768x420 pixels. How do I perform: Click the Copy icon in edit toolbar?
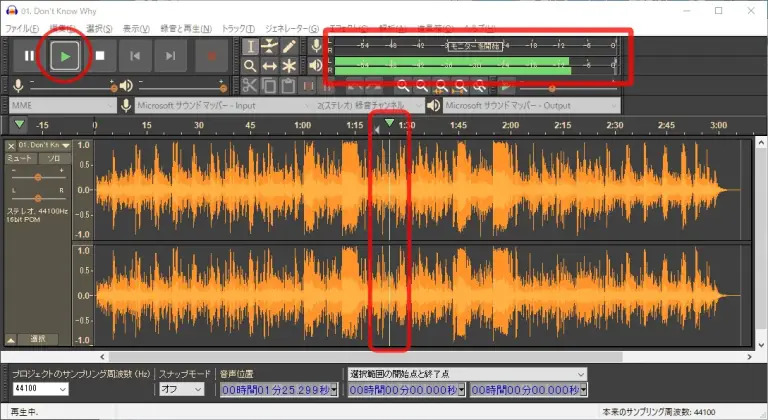pos(269,86)
